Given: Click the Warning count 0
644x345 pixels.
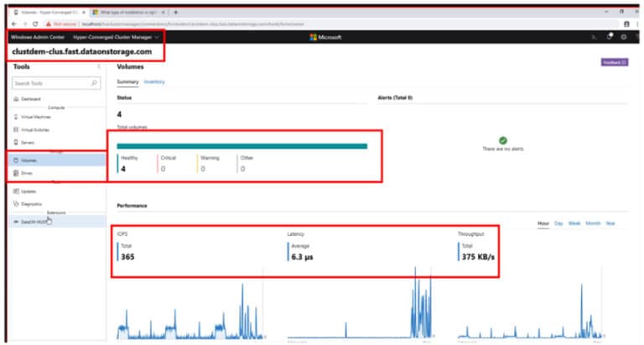Looking at the screenshot, I should (x=203, y=169).
